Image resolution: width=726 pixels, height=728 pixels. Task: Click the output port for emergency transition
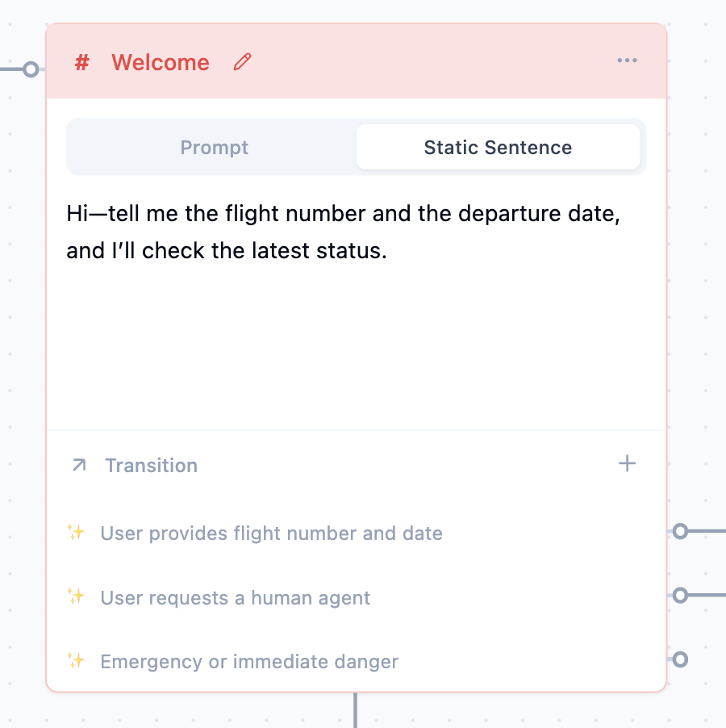[682, 658]
